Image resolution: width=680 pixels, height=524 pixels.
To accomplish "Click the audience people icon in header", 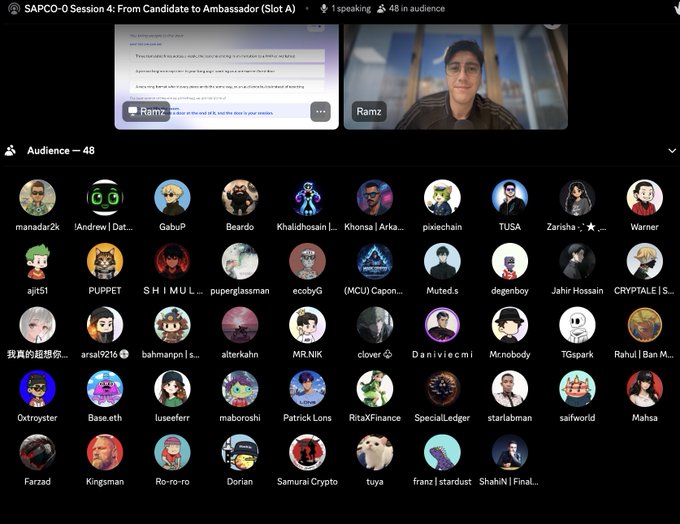I will (x=381, y=9).
